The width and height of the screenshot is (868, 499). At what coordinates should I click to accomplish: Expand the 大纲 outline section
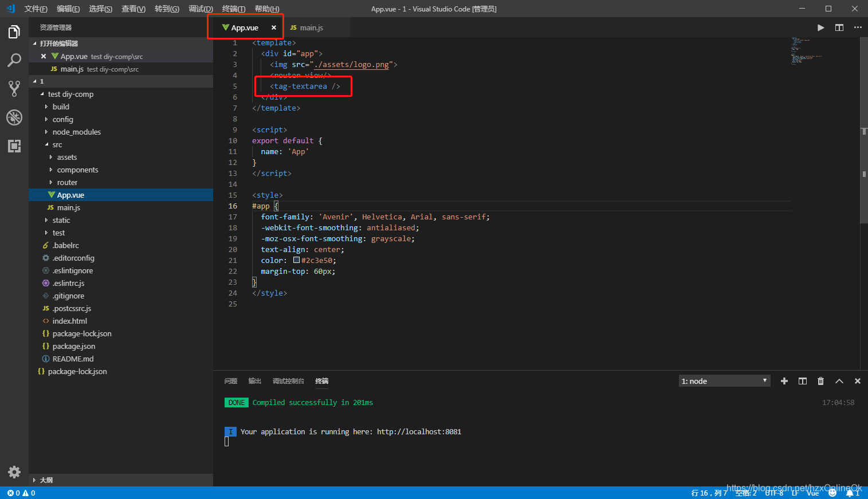point(121,480)
